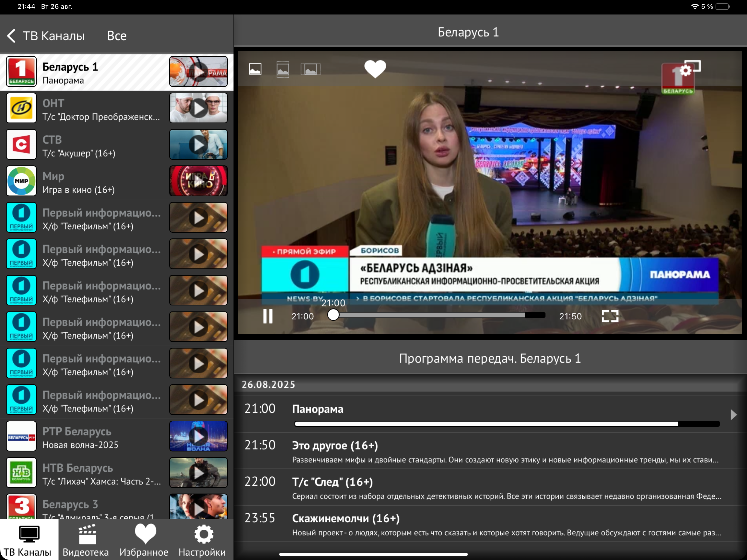The height and width of the screenshot is (560, 747).
Task: Choose the РТР Беларусь channel name
Action: [x=77, y=431]
